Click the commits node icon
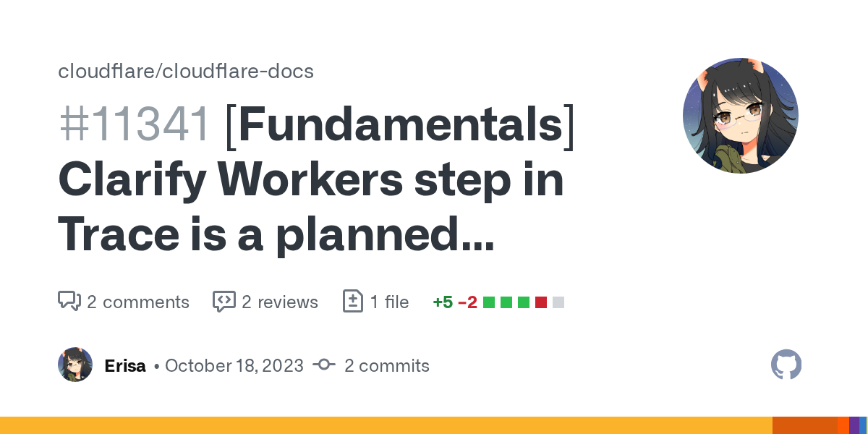This screenshot has height=434, width=868. 323,365
